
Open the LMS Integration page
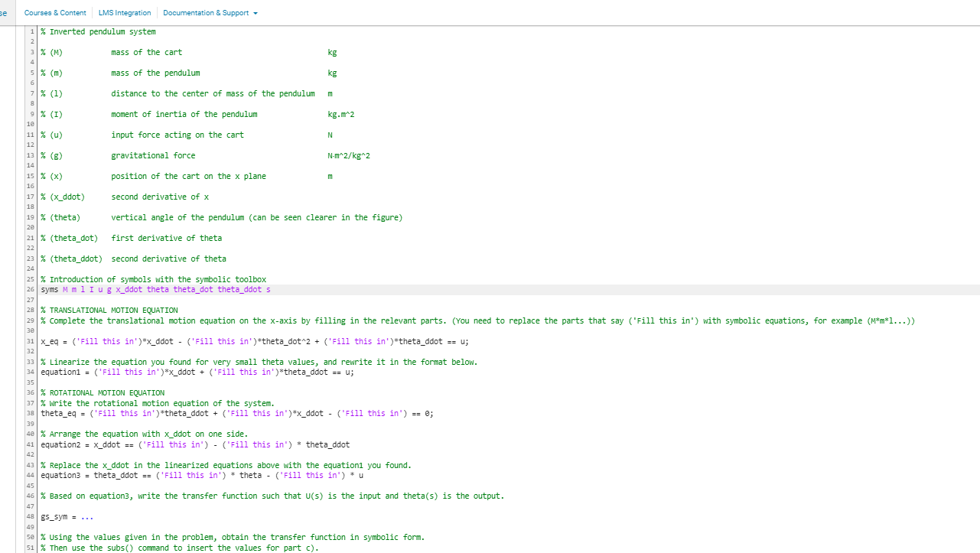[x=124, y=13]
